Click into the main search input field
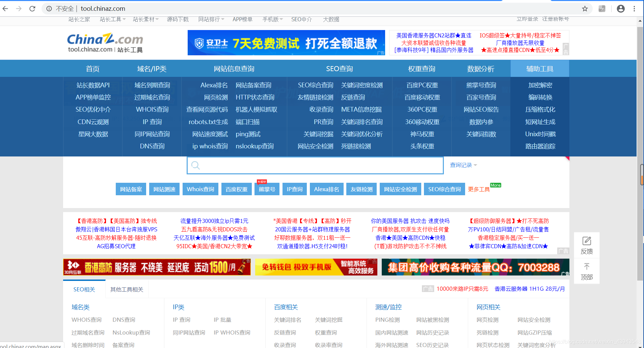The height and width of the screenshot is (348, 644). click(315, 165)
